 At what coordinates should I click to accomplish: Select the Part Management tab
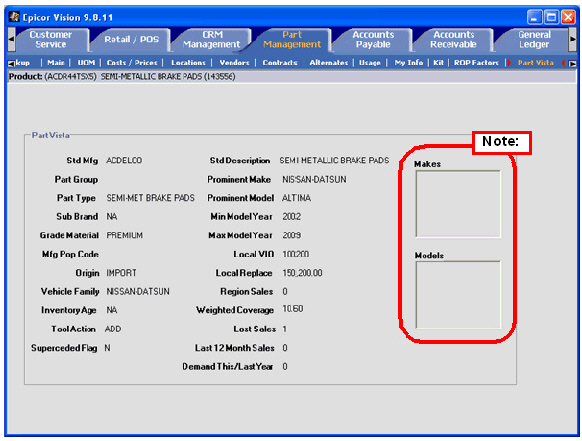click(x=292, y=39)
